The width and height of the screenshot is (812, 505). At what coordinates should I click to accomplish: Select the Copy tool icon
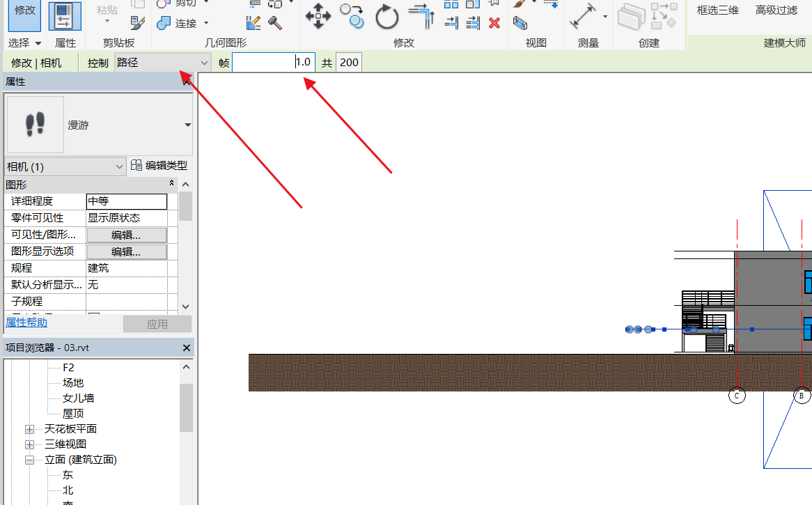tap(352, 16)
